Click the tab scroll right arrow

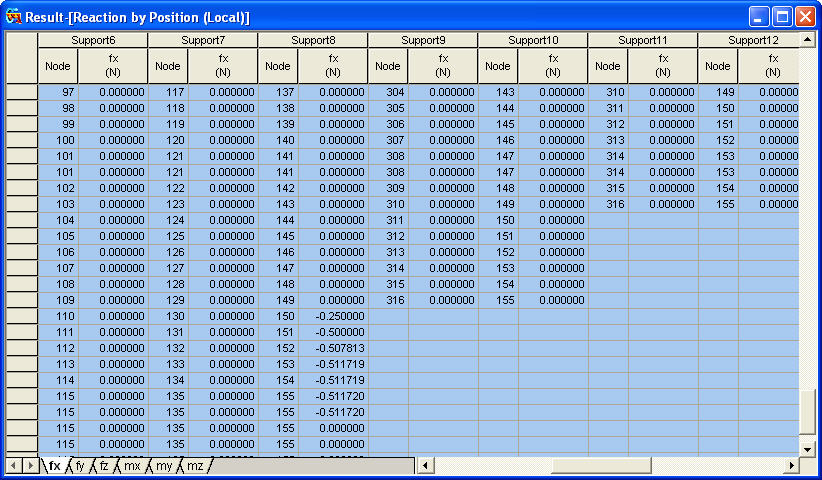click(x=30, y=466)
